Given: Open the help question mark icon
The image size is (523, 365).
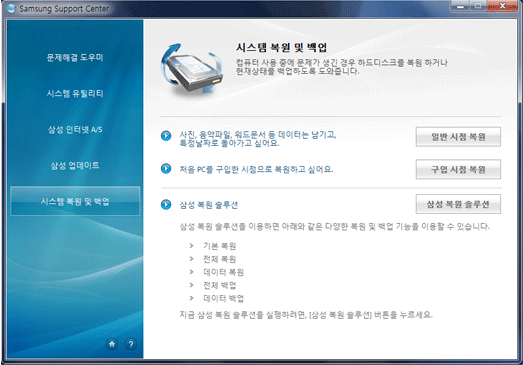Looking at the screenshot, I should pos(131,344).
